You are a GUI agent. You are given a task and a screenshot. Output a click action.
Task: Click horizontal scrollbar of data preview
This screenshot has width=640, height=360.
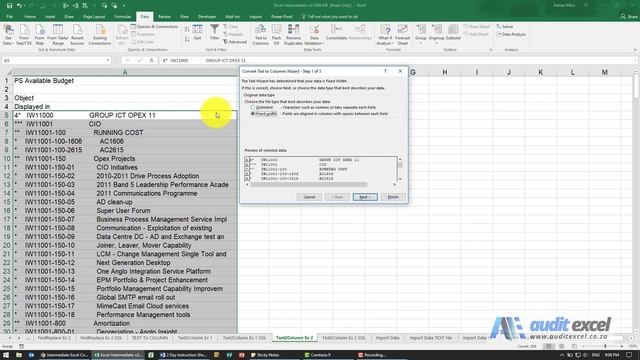[x=309, y=184]
